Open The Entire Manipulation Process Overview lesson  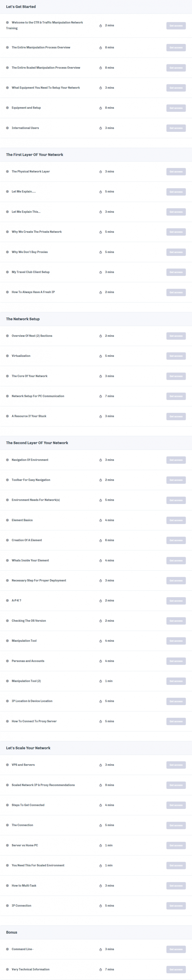click(x=41, y=47)
